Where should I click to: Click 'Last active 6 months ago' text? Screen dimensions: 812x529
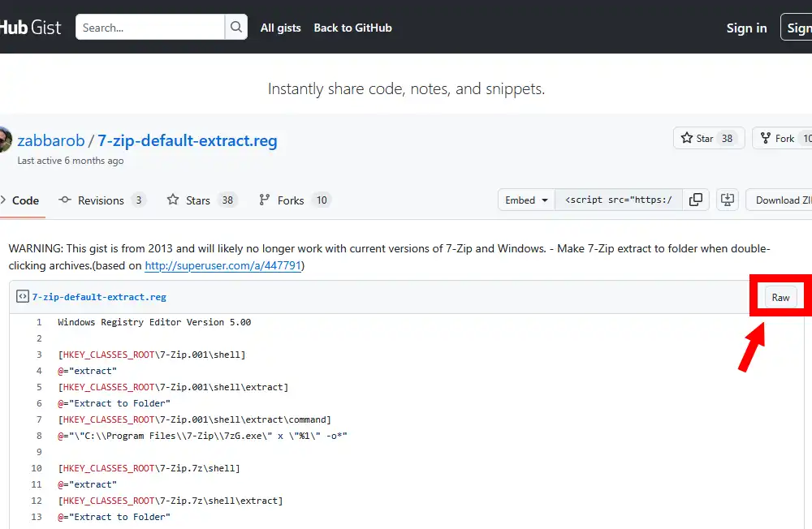(x=71, y=161)
